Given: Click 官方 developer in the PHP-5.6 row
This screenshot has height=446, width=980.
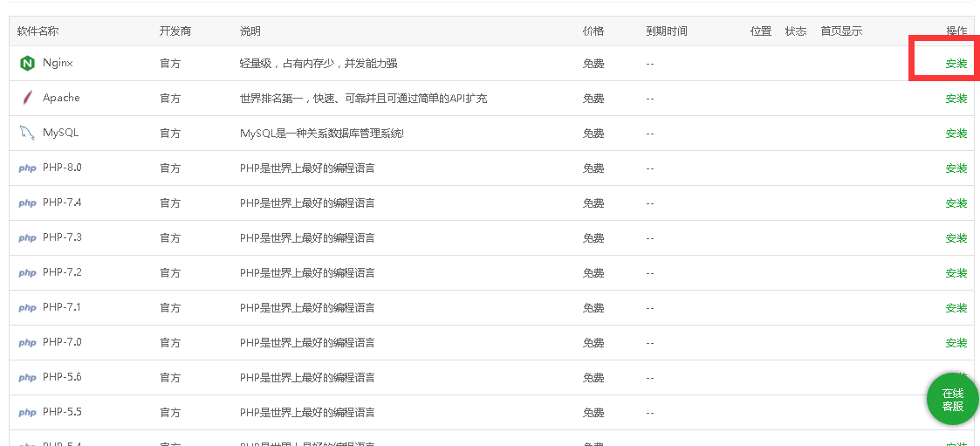Looking at the screenshot, I should (170, 378).
